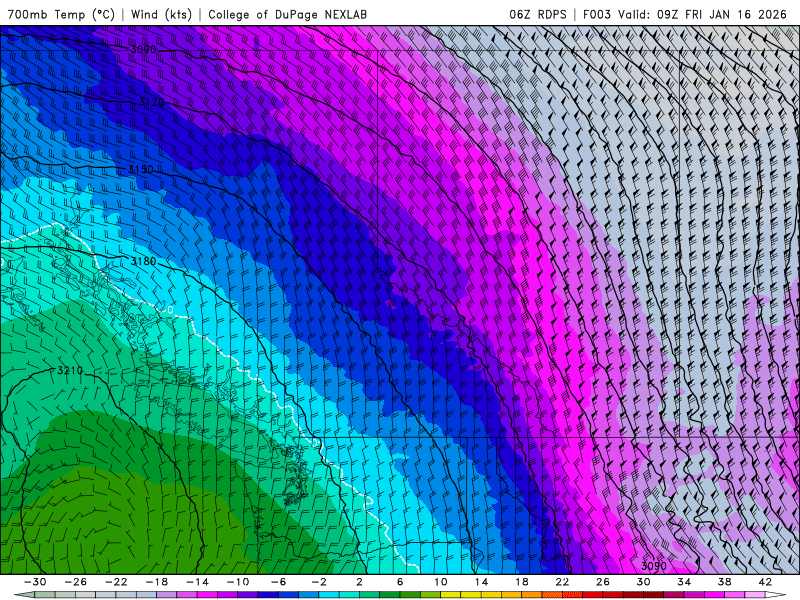Click the 34 colorbar tick label

pyautogui.click(x=684, y=582)
